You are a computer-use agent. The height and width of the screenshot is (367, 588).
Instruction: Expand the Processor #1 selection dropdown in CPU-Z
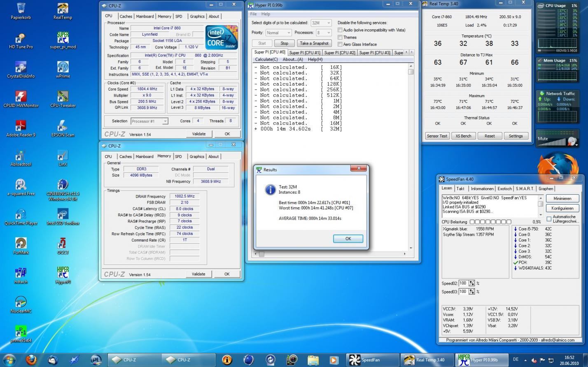(x=149, y=121)
